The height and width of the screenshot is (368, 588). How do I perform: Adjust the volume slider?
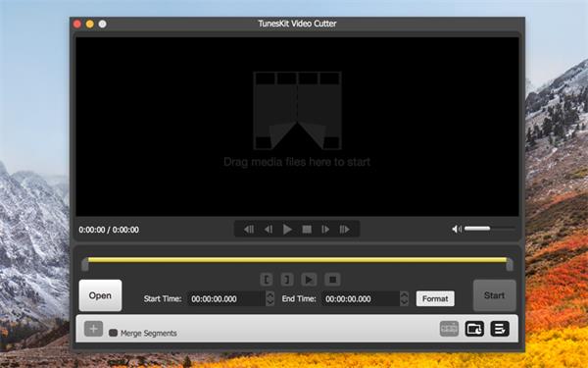point(490,229)
